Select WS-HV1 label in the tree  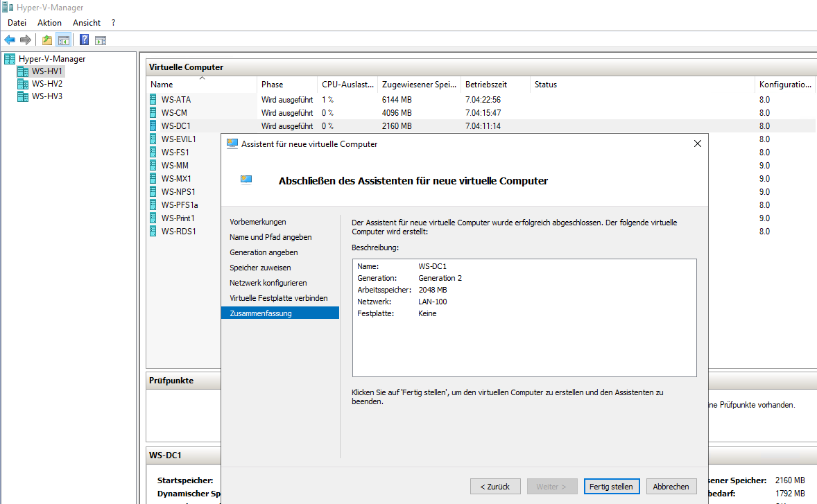[47, 71]
